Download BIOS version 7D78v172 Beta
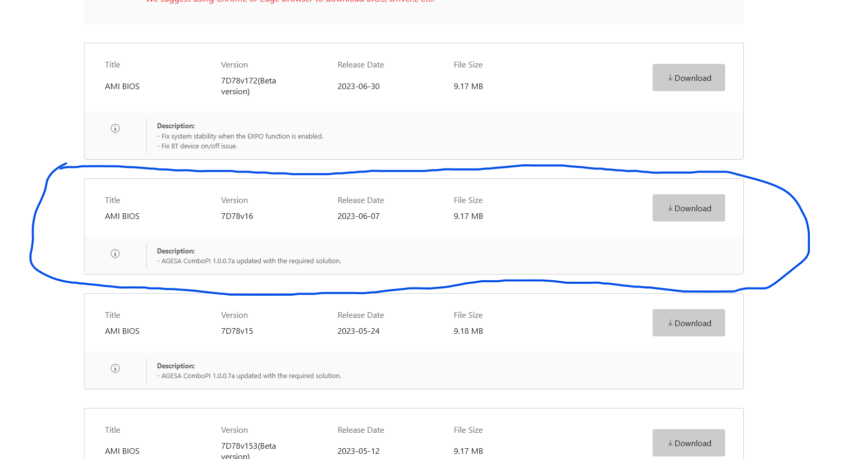Image resolution: width=868 pixels, height=459 pixels. [689, 78]
